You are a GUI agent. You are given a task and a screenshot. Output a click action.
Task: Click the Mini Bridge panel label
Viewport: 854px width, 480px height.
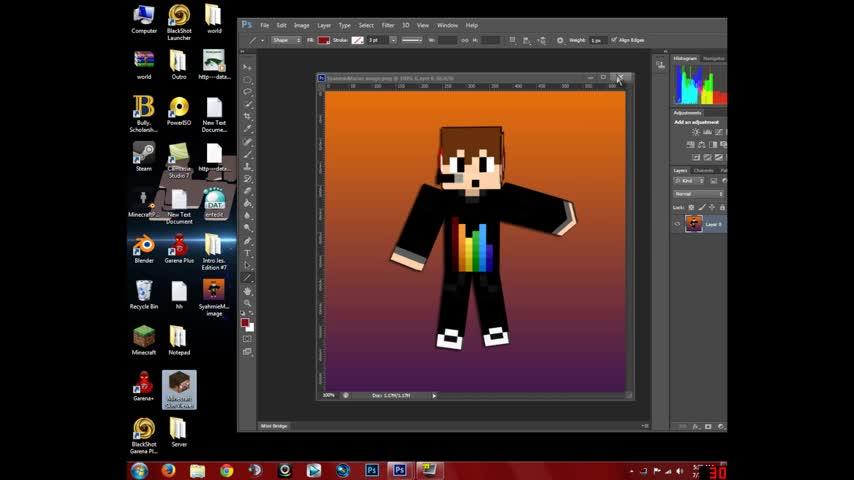(x=275, y=425)
